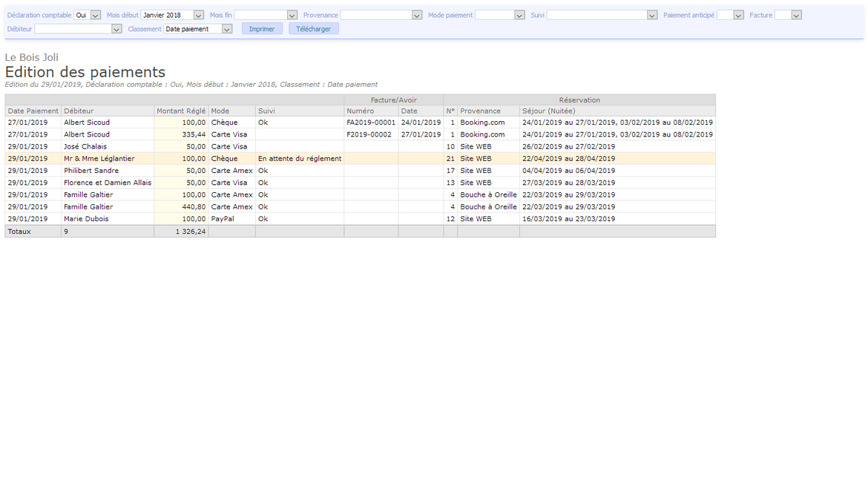
Task: Open the Mois fin dropdown
Action: [266, 15]
